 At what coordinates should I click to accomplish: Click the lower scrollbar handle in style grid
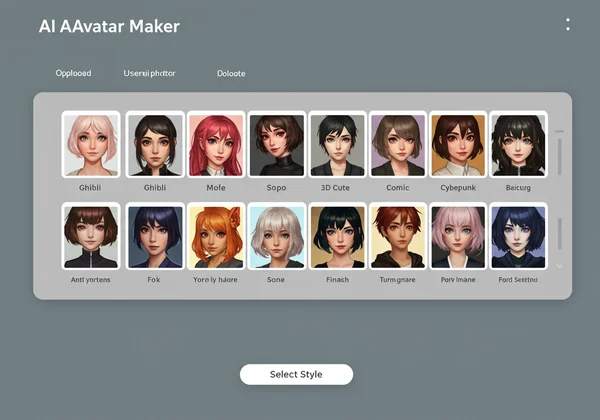pos(559,234)
